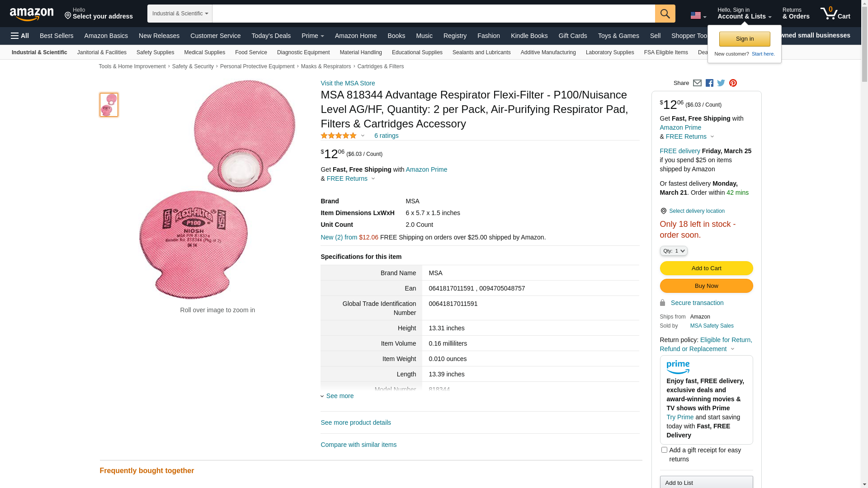Share product on Twitter
Screen dimensions: 868x488
[x=721, y=83]
